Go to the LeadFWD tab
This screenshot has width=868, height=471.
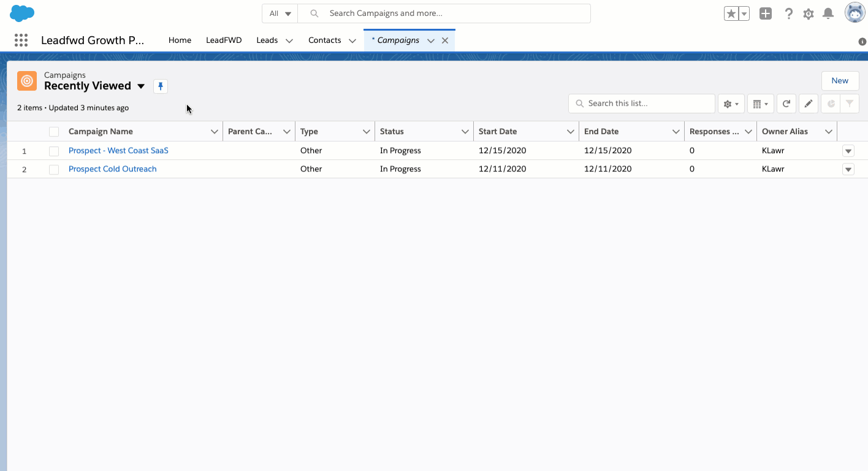(x=224, y=40)
